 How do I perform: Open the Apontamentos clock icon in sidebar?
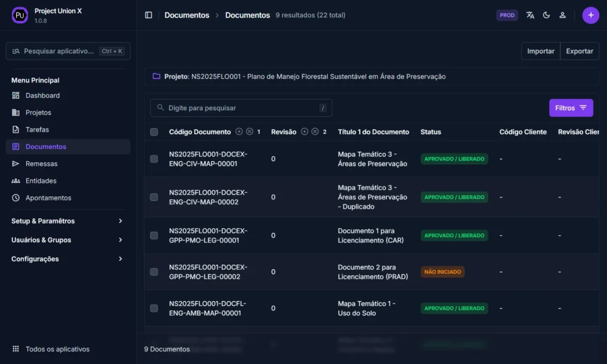[x=16, y=198]
